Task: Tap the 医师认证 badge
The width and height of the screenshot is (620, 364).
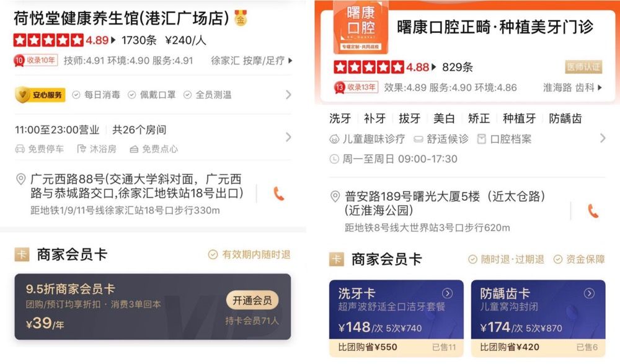Action: click(583, 67)
